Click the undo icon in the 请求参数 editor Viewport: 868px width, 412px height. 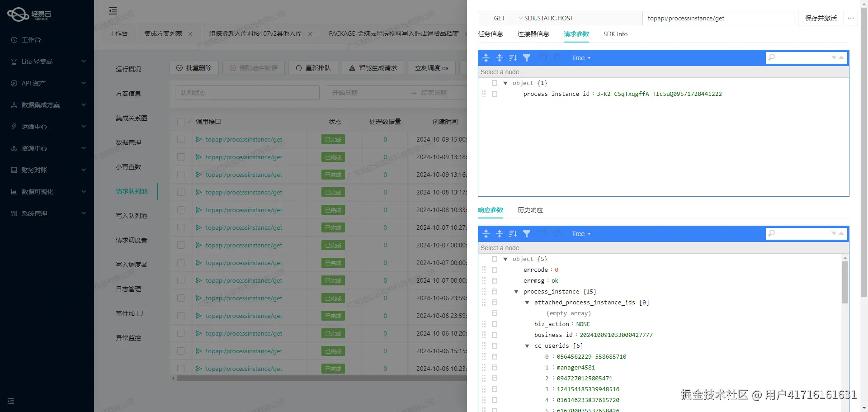[544, 58]
